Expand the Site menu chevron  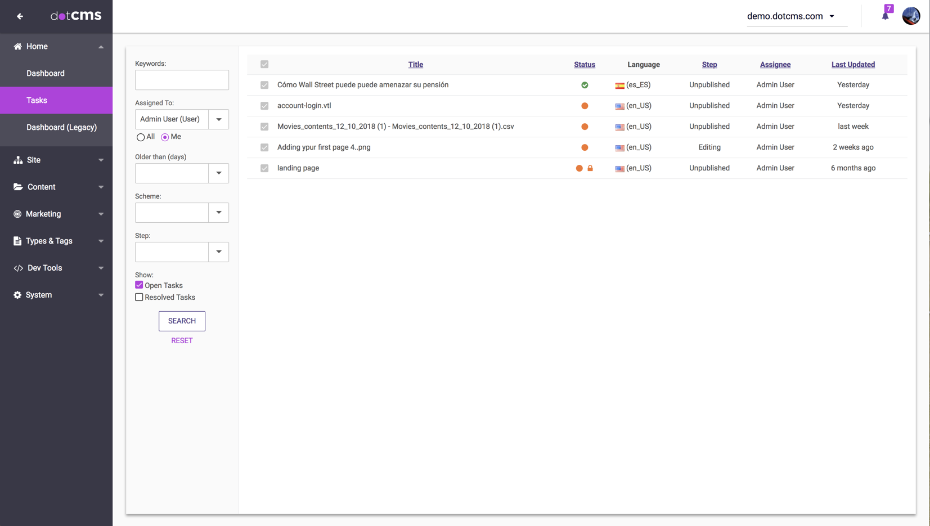101,160
